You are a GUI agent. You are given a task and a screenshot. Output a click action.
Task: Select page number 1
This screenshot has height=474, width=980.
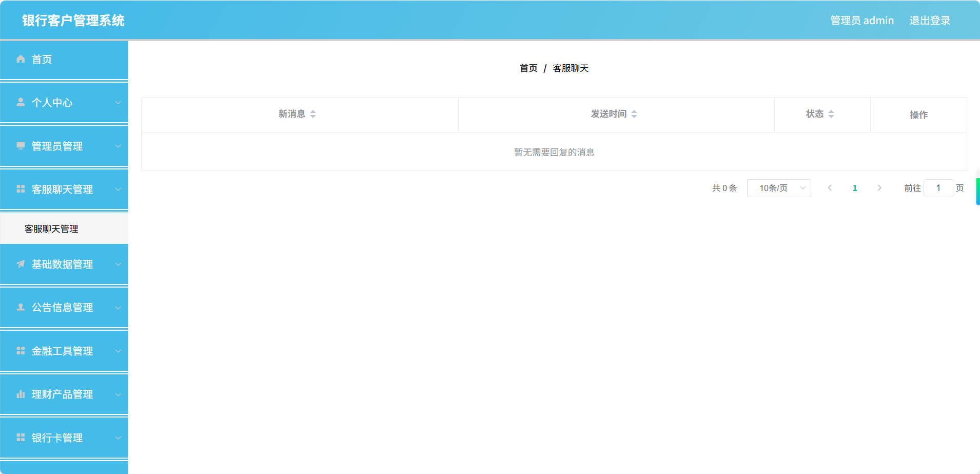855,188
